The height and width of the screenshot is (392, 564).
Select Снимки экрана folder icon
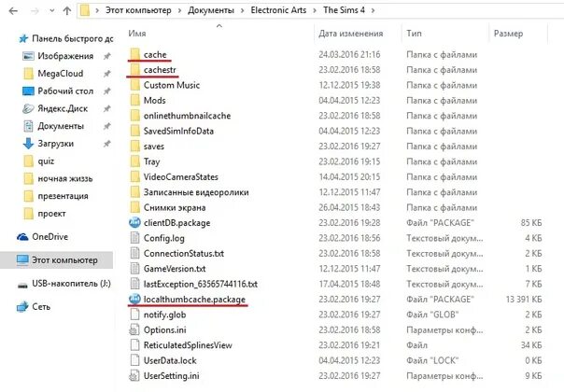click(x=134, y=207)
